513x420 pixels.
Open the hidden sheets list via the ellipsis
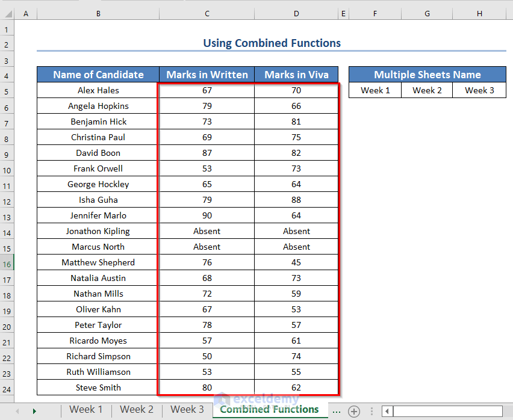pos(337,410)
